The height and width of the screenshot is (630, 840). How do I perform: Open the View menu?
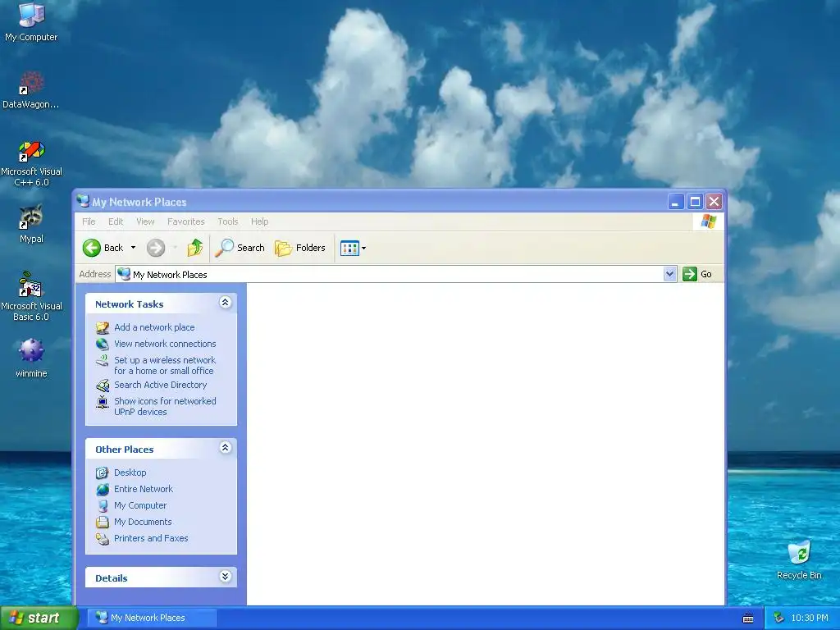[x=145, y=221]
